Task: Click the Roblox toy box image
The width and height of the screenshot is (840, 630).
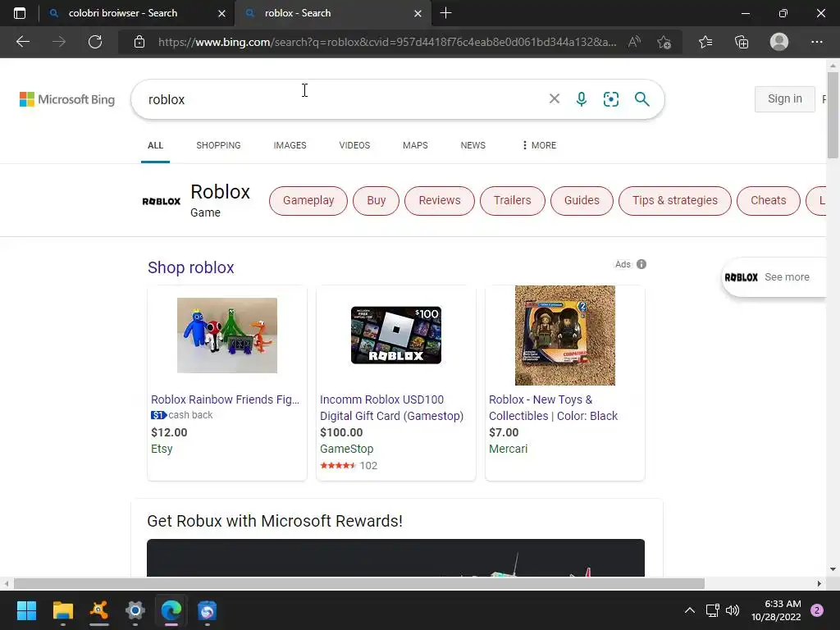Action: click(x=565, y=336)
